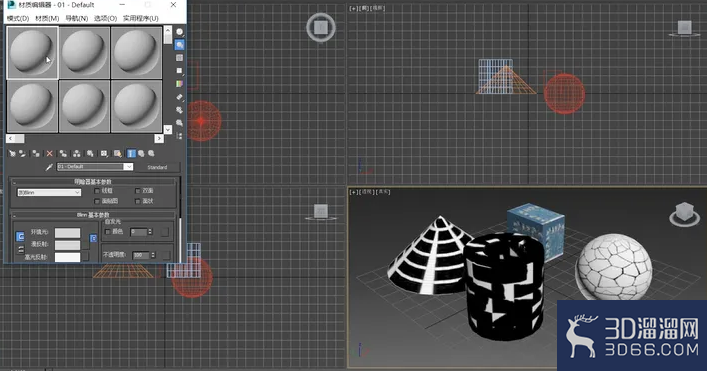Enable 颜色 self-illumination color checkbox

pyautogui.click(x=107, y=232)
